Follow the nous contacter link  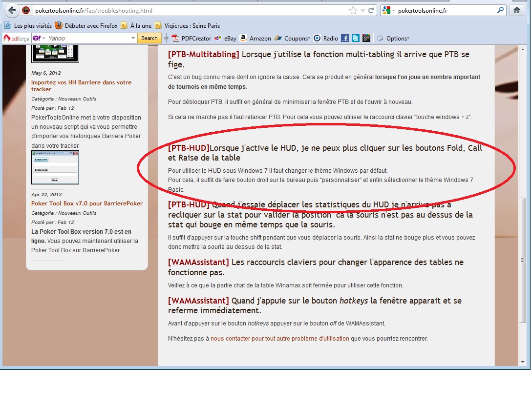click(279, 339)
